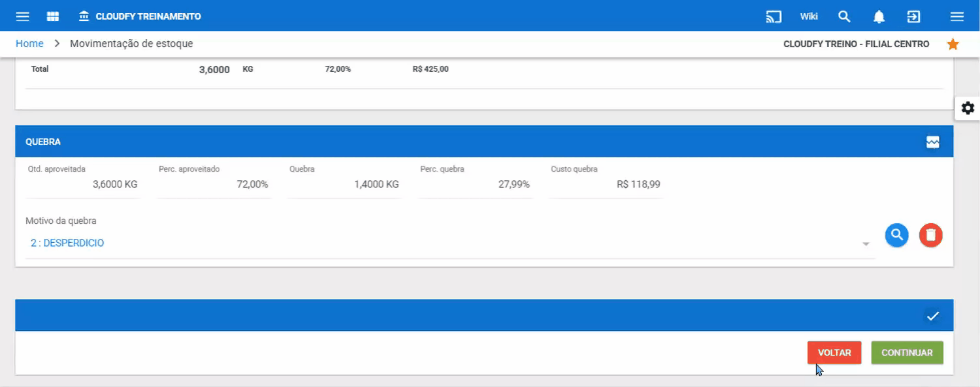Open the right-side hamburger menu

(957, 16)
